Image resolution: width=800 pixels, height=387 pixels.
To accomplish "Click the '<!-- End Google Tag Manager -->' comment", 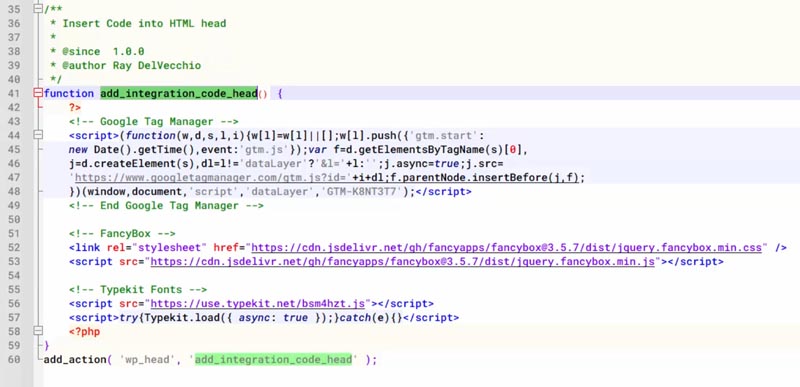I will click(x=166, y=206).
